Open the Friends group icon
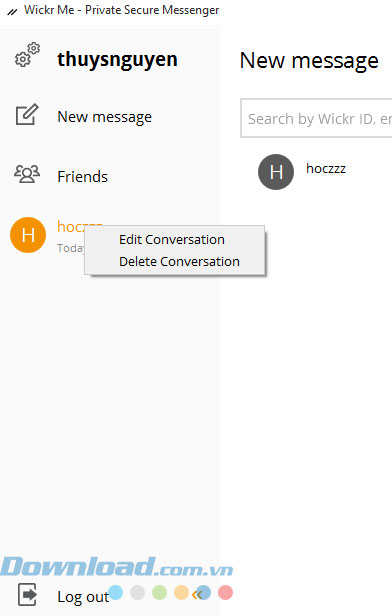Image resolution: width=392 pixels, height=616 pixels. pyautogui.click(x=27, y=174)
